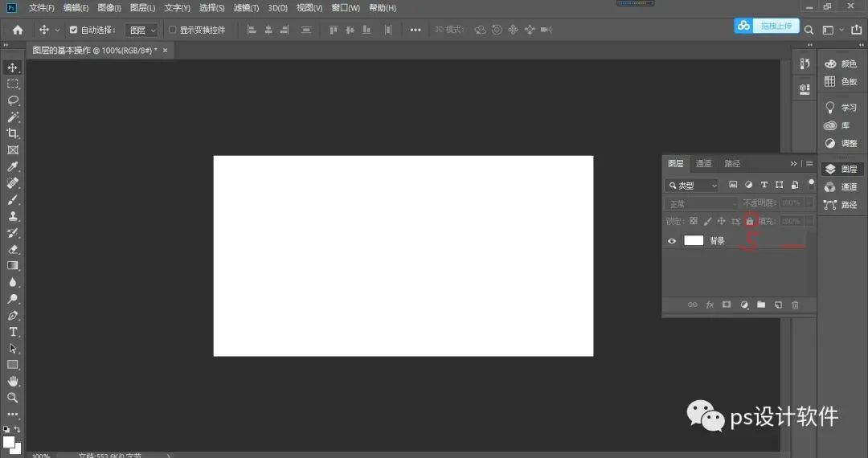Image resolution: width=868 pixels, height=458 pixels.
Task: Toggle lock all padlock icon
Action: pos(750,221)
